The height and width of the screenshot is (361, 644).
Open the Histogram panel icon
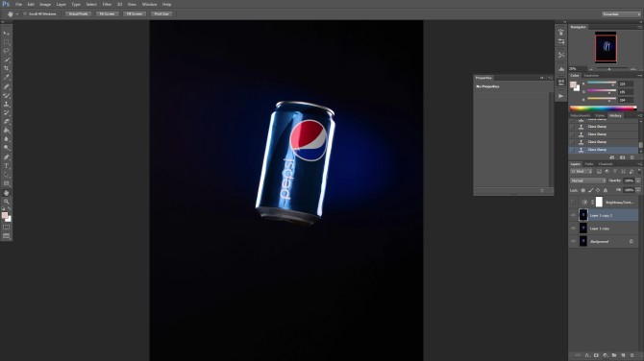(x=561, y=69)
